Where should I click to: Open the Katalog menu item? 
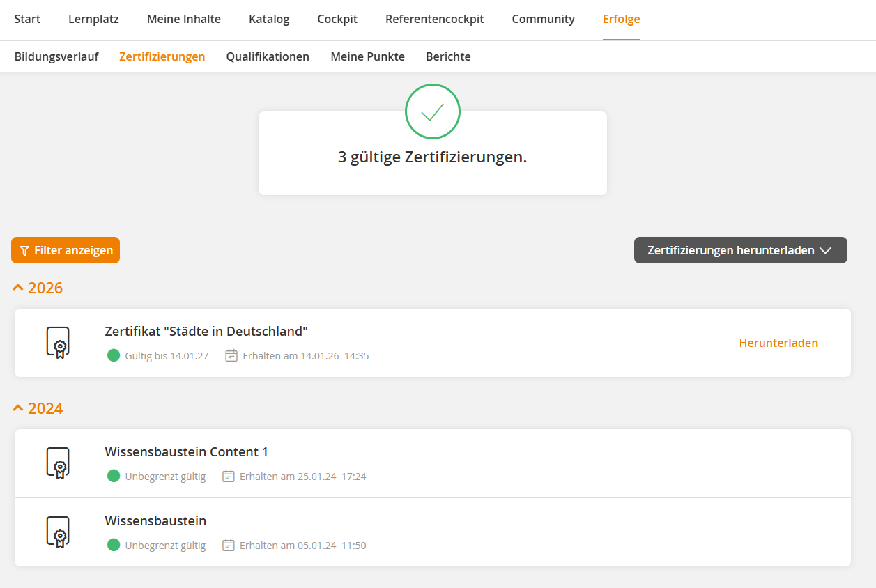coord(269,19)
